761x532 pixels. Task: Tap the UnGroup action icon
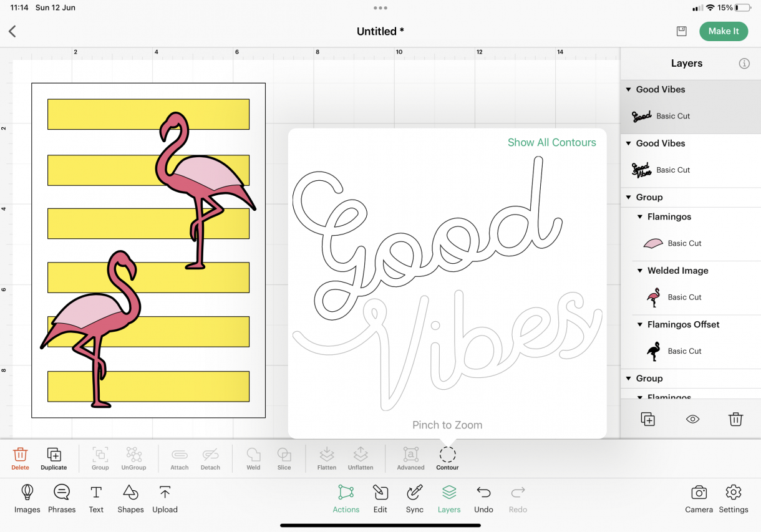pyautogui.click(x=133, y=458)
